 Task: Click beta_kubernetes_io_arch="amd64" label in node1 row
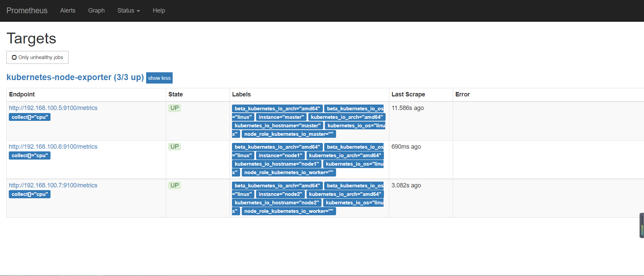[x=277, y=147]
